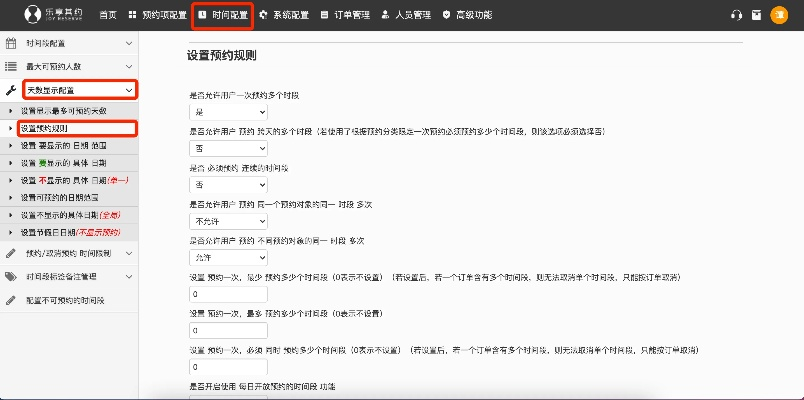The height and width of the screenshot is (400, 804).
Task: Open dropdown for 预约跨天的多个时段
Action: coord(228,148)
